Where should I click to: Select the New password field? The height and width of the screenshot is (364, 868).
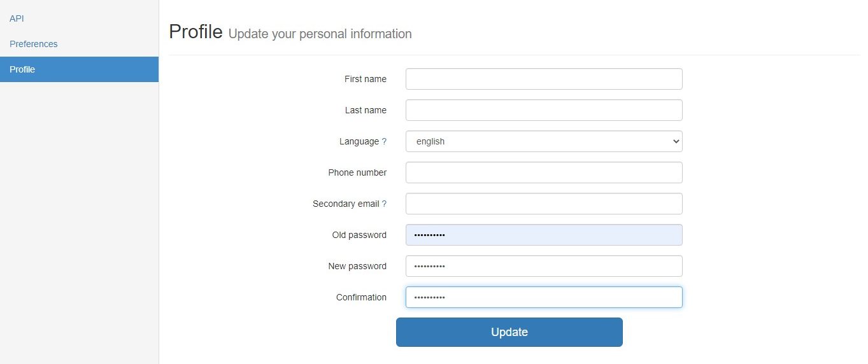[x=543, y=266]
